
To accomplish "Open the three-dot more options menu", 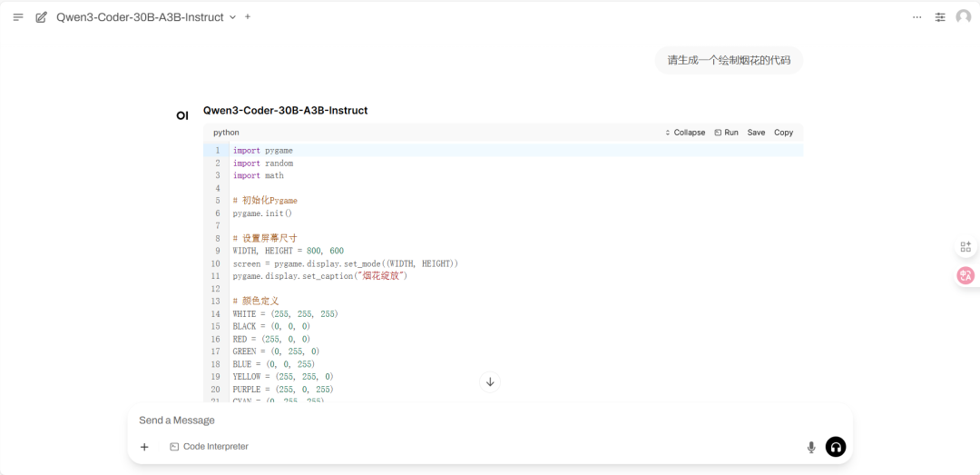I will click(x=916, y=17).
